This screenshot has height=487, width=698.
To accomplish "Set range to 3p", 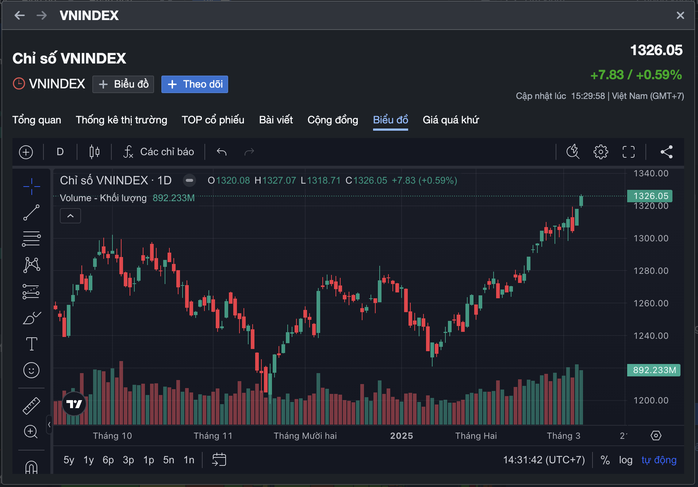I will [128, 460].
